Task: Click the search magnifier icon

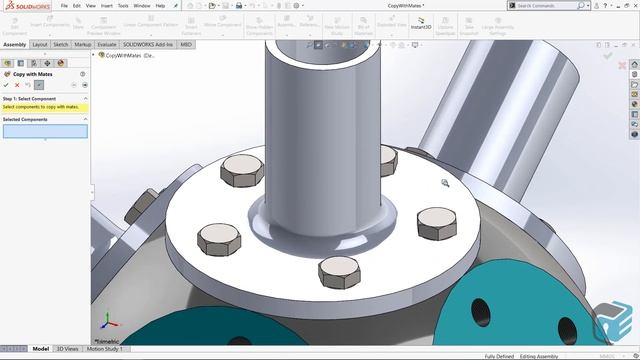Action: click(580, 6)
